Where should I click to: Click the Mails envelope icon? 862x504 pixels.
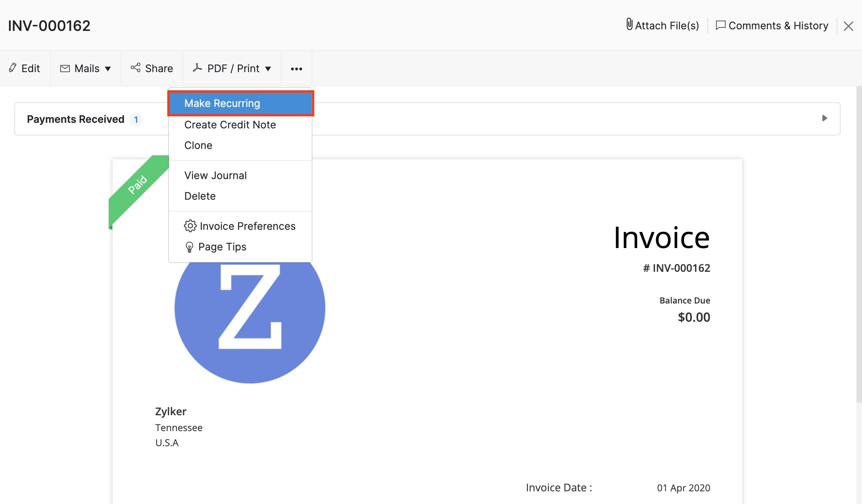click(65, 69)
